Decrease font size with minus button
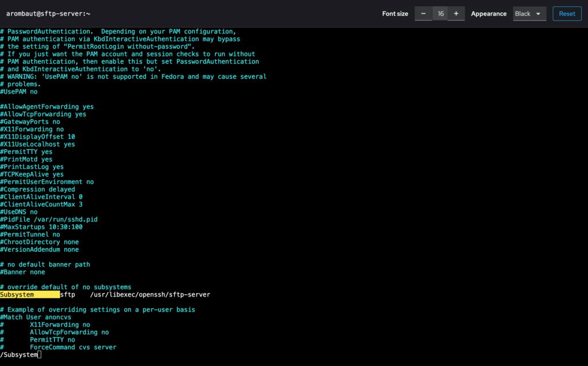 coord(423,14)
